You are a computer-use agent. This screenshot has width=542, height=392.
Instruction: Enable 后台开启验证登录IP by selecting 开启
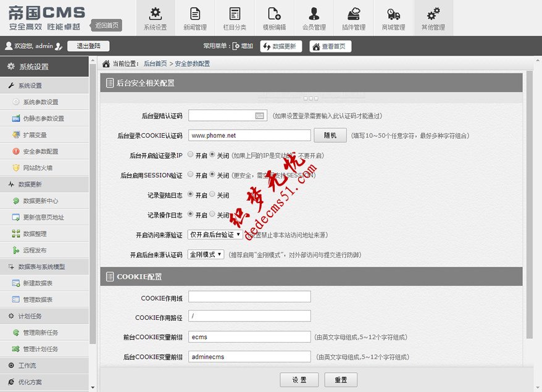(190, 154)
